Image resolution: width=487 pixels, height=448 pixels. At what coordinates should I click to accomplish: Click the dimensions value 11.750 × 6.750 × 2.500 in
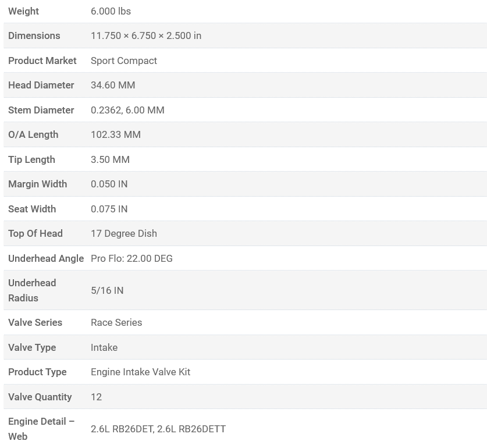click(x=146, y=35)
